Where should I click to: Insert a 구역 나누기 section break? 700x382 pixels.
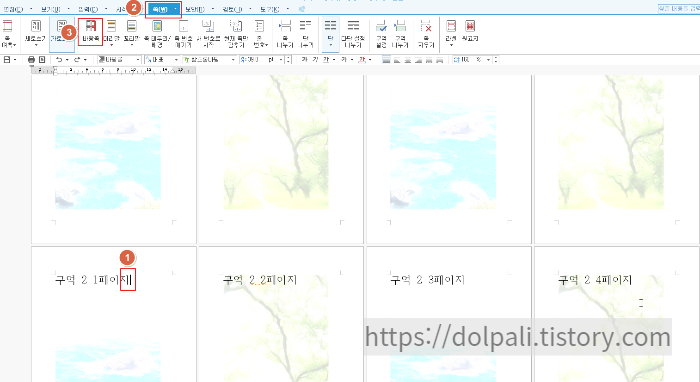pyautogui.click(x=400, y=33)
